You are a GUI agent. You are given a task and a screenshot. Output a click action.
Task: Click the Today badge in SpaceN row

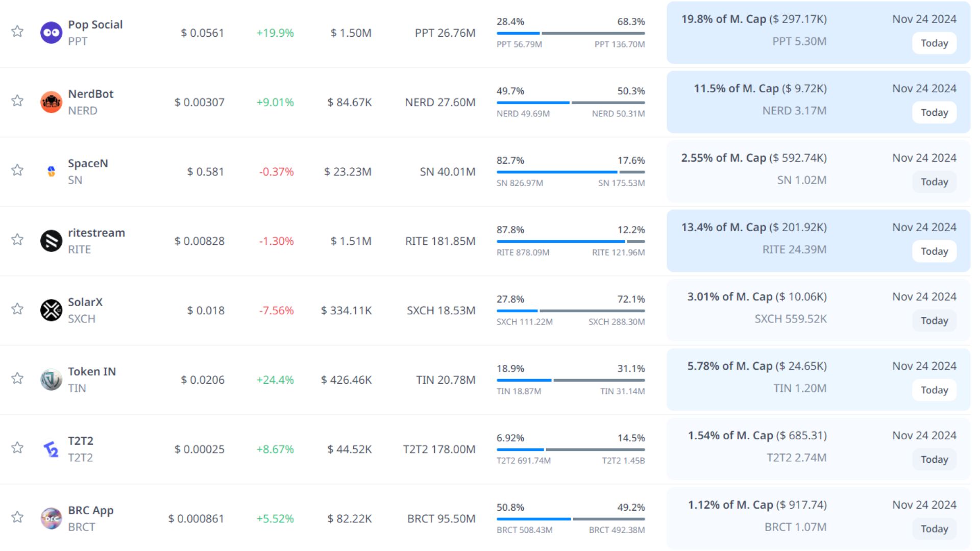934,182
